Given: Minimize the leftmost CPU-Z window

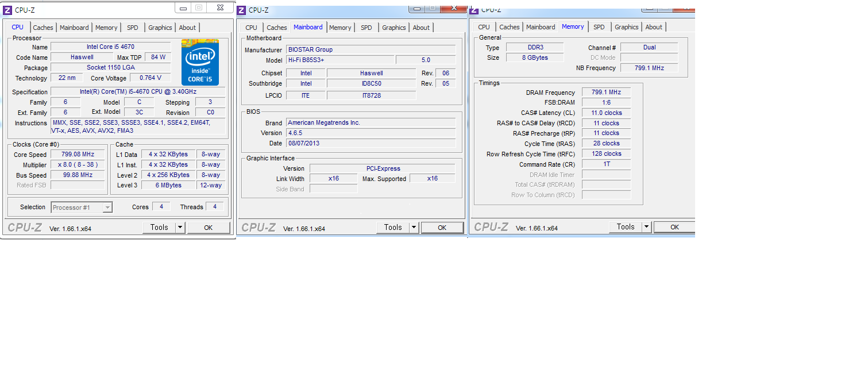Looking at the screenshot, I should point(183,7).
